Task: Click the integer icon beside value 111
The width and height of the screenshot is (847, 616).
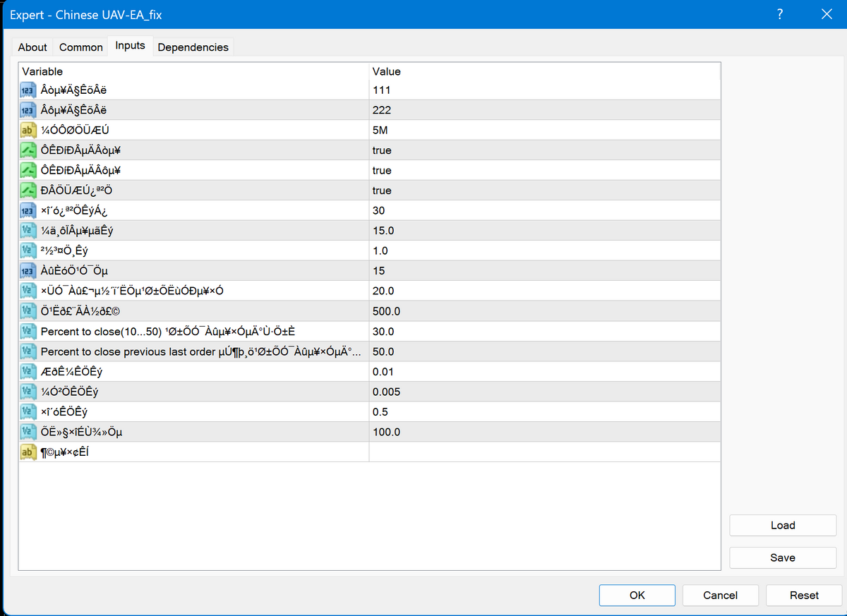Action: click(x=28, y=90)
